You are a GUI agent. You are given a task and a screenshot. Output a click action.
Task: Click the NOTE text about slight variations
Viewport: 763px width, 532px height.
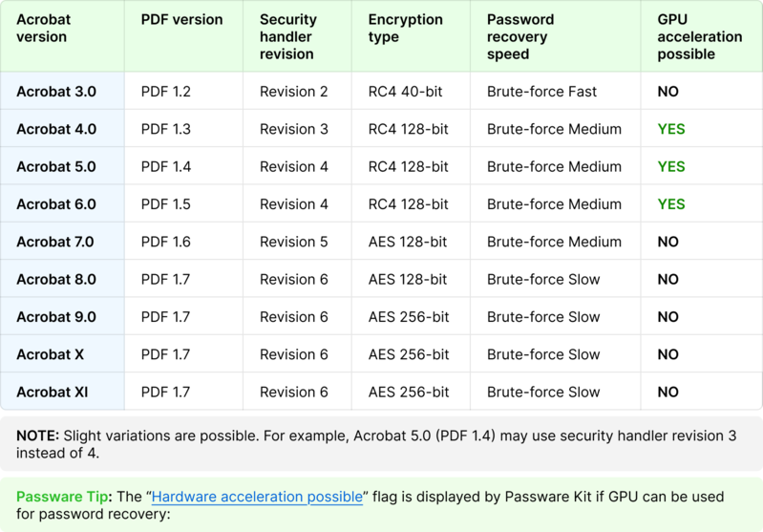coord(376,444)
